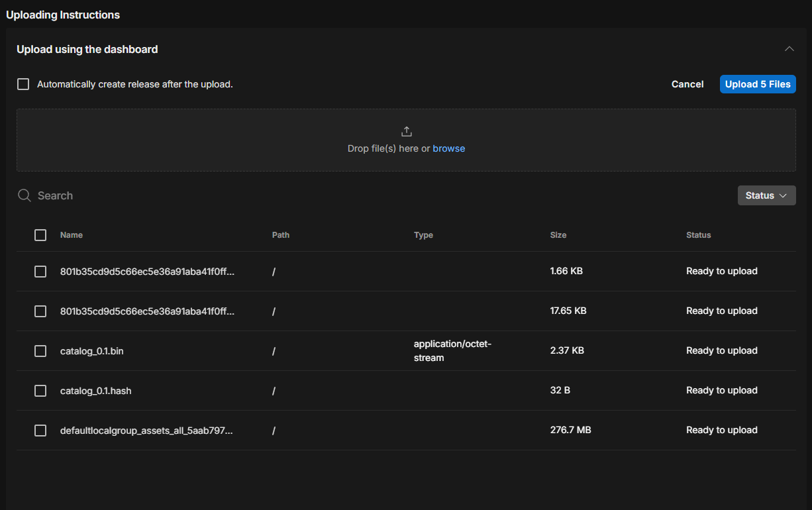Click the search magnifier icon
Image resolution: width=812 pixels, height=510 pixels.
tap(25, 195)
